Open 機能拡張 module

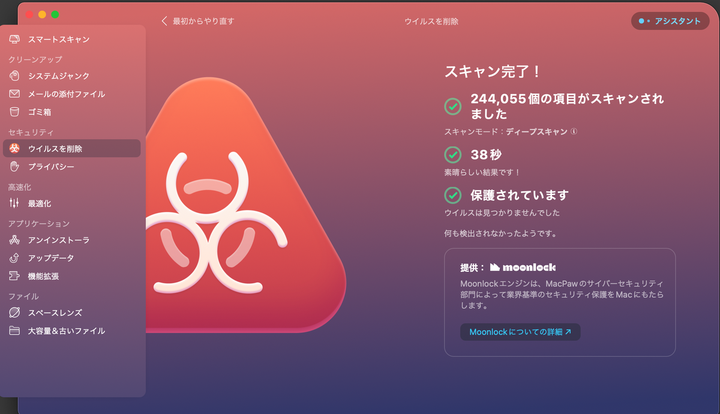tap(43, 276)
